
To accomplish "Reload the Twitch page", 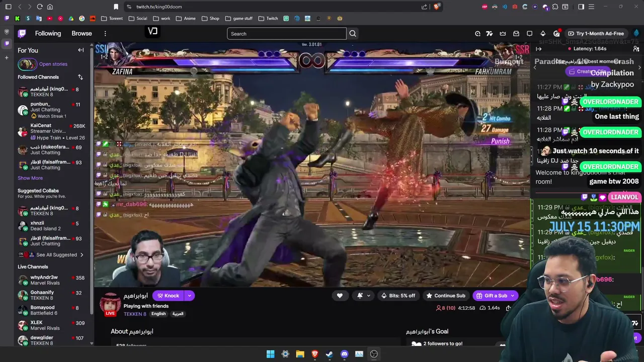I will (40, 7).
